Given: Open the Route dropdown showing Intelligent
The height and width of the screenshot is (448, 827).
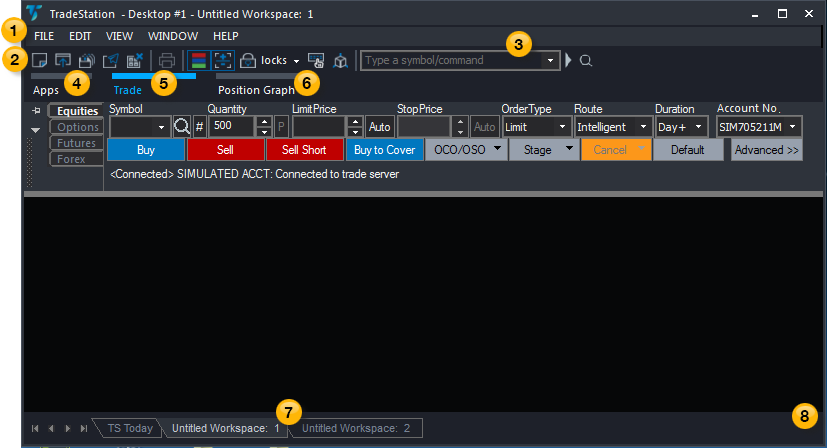Looking at the screenshot, I should point(612,127).
